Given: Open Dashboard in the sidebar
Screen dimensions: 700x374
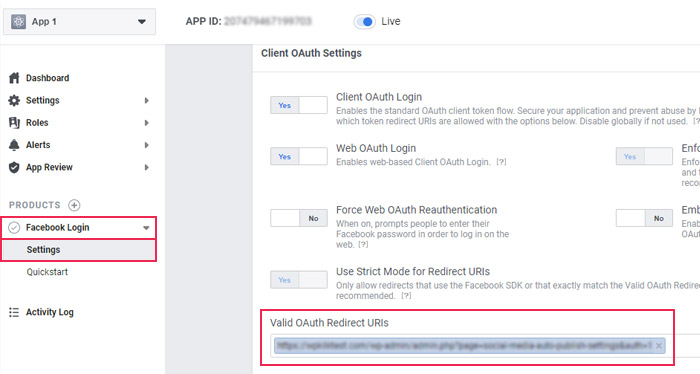Looking at the screenshot, I should point(47,78).
